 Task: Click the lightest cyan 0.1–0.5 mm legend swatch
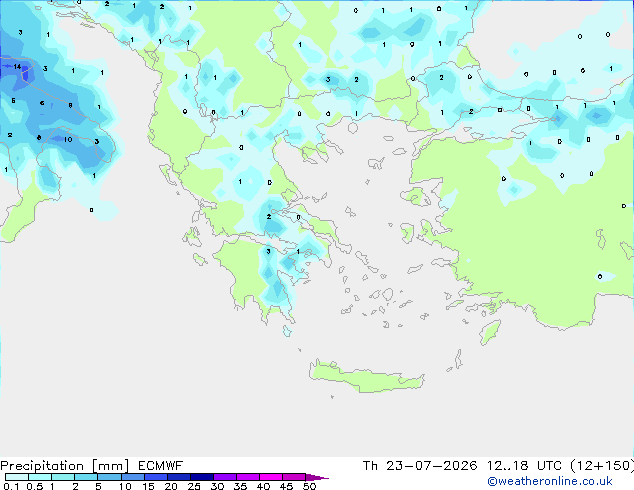tap(17, 477)
